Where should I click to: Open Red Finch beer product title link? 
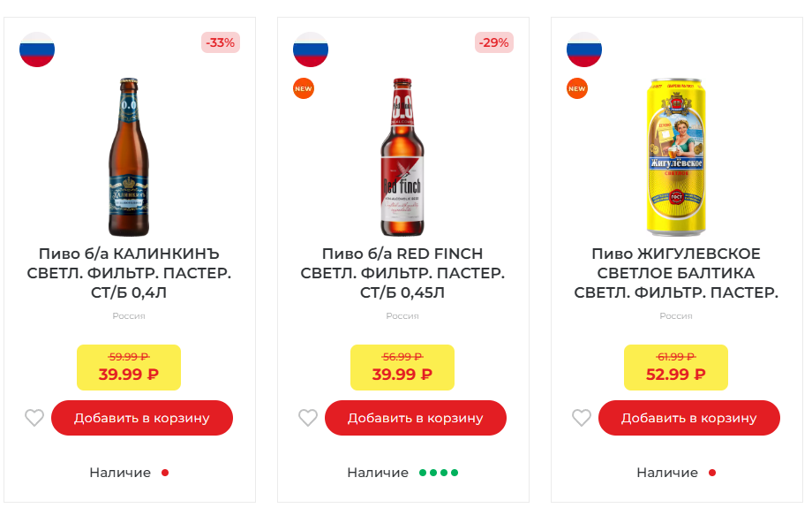pos(402,273)
